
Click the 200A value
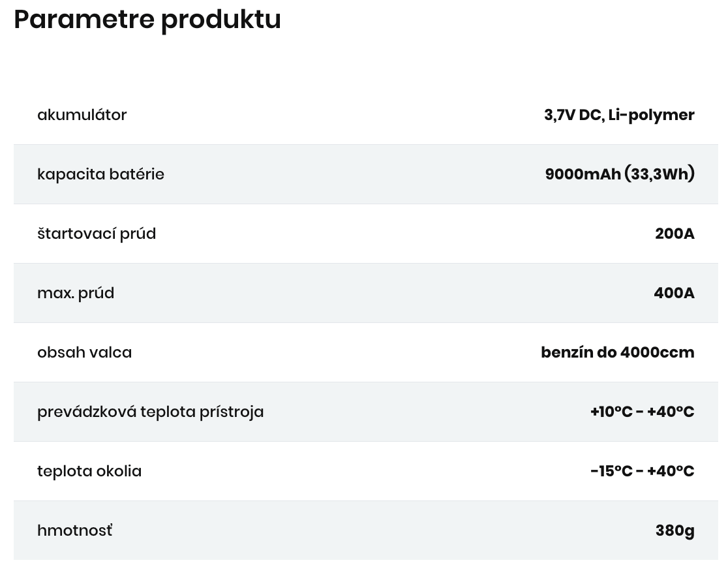click(x=675, y=233)
